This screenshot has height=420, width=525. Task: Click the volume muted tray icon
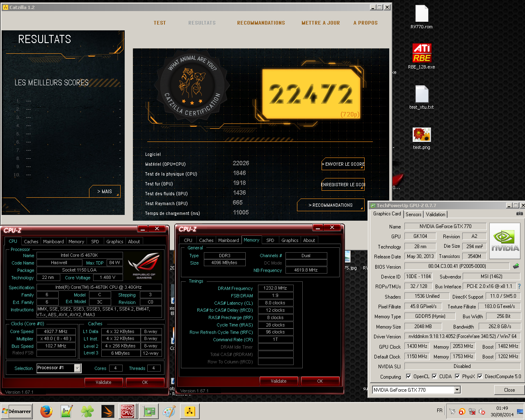(x=482, y=411)
